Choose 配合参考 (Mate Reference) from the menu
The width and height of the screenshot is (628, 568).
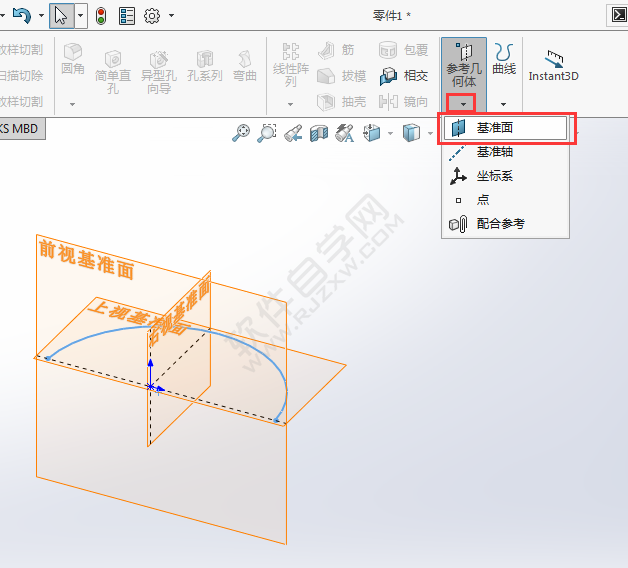pos(505,224)
